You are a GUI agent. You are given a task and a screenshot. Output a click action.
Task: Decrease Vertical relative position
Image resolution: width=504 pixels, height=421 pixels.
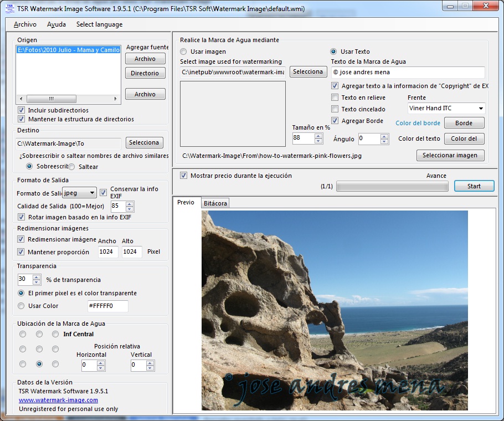pyautogui.click(x=150, y=368)
